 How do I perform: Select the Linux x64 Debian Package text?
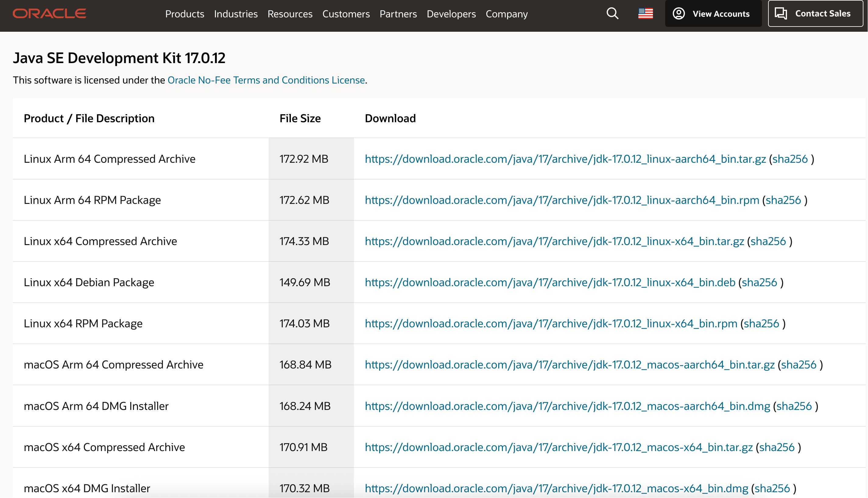pos(89,282)
